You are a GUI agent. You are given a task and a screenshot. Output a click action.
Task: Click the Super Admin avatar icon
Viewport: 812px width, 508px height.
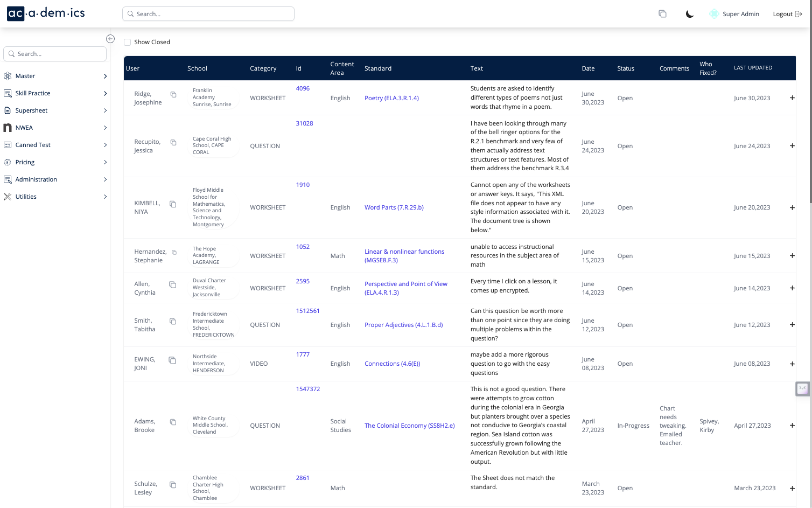[x=714, y=14]
